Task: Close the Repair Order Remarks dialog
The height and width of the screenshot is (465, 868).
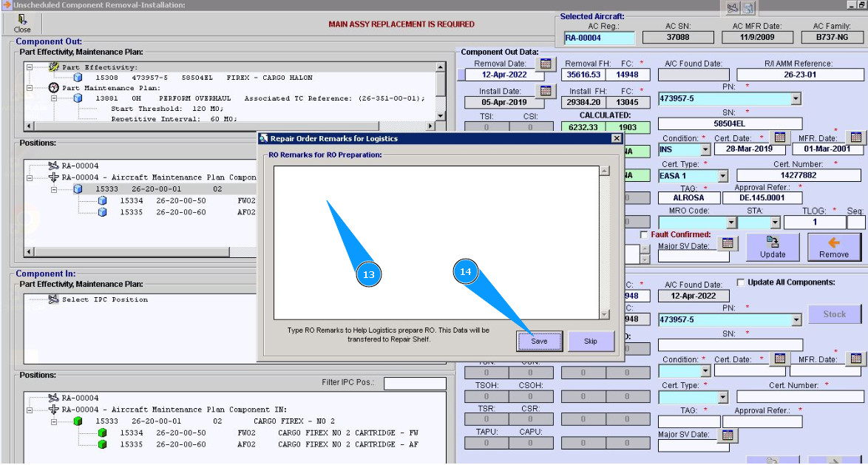Action: (x=616, y=138)
